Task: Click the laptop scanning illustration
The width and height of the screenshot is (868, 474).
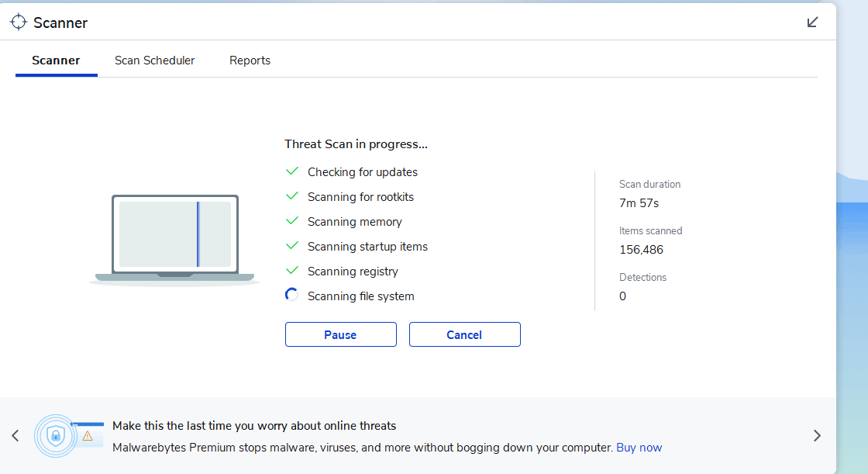Action: 175,240
